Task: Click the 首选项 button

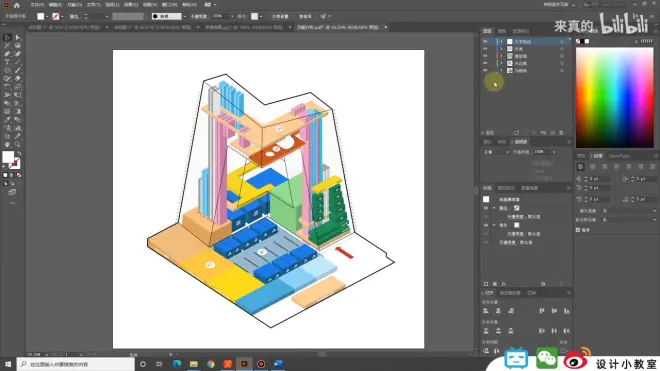Action: click(x=305, y=16)
